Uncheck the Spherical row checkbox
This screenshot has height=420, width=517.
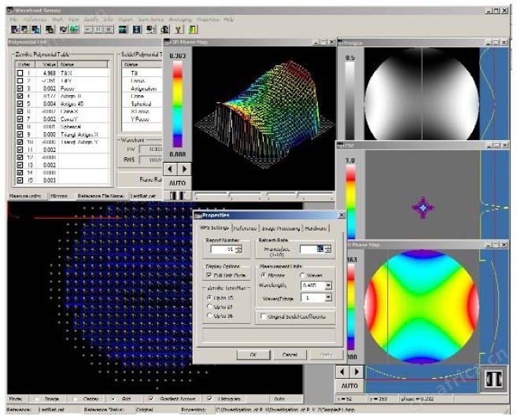20,127
